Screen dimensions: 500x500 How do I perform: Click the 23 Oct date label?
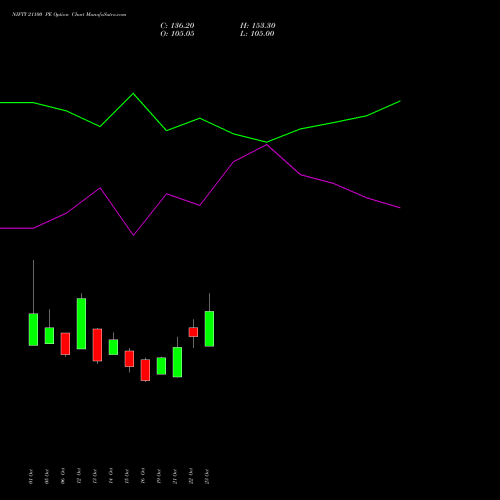[207, 477]
